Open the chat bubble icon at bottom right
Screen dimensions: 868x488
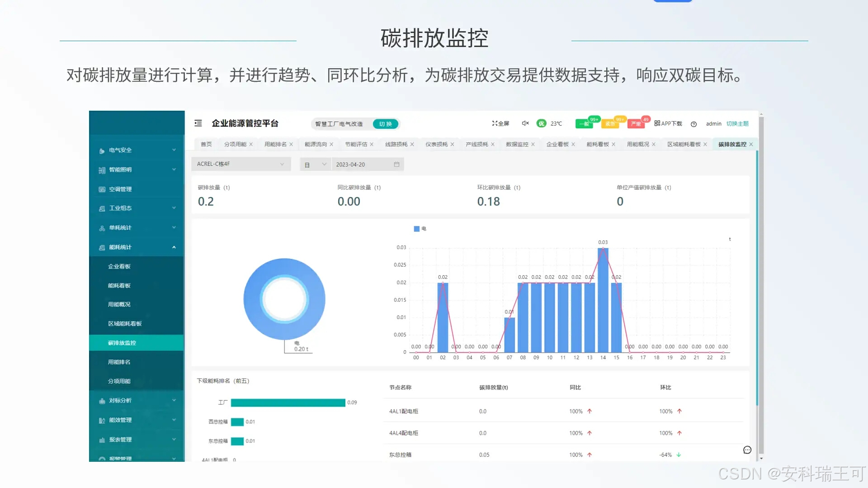[x=747, y=450]
